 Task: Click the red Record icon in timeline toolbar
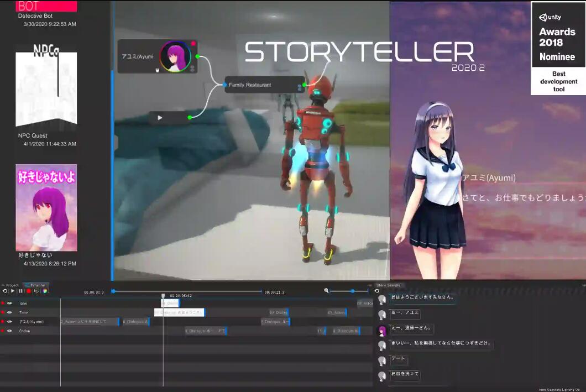pyautogui.click(x=28, y=291)
